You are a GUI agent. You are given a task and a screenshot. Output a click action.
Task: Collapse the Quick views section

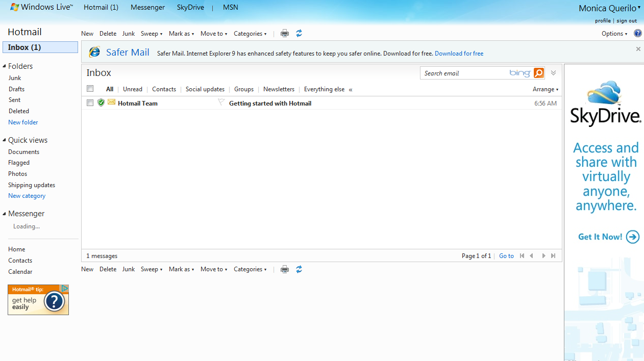[x=5, y=140]
